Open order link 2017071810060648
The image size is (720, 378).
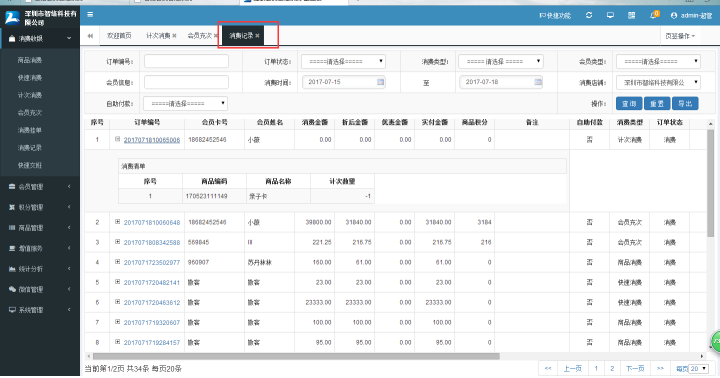click(x=152, y=222)
